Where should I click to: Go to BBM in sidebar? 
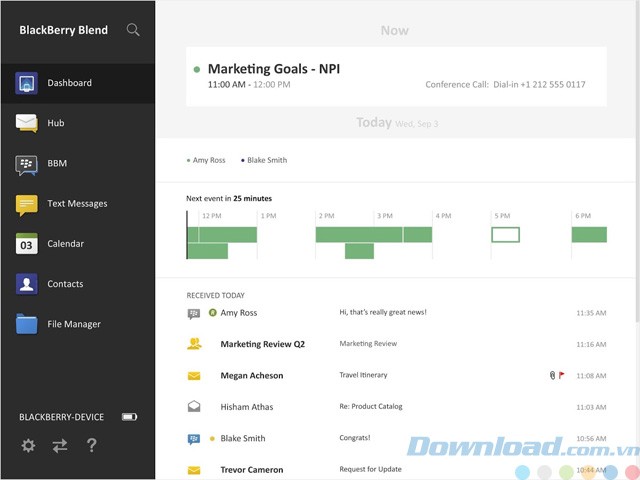coord(77,163)
